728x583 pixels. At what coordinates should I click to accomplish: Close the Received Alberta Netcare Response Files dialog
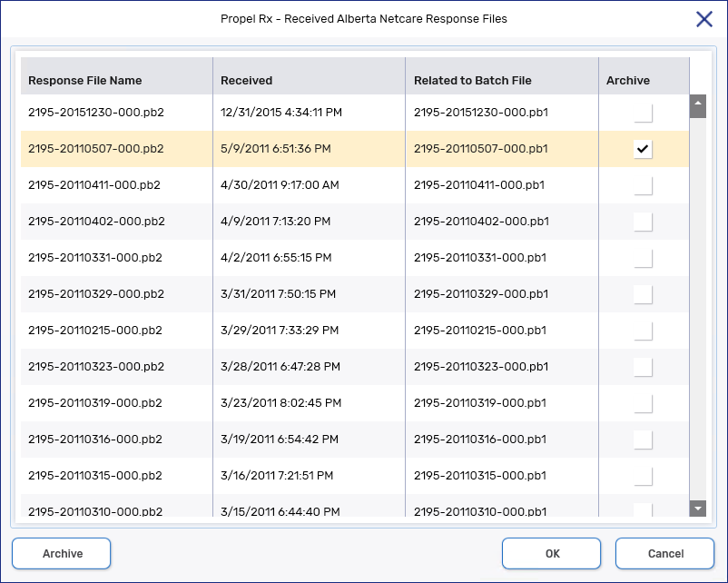point(703,19)
